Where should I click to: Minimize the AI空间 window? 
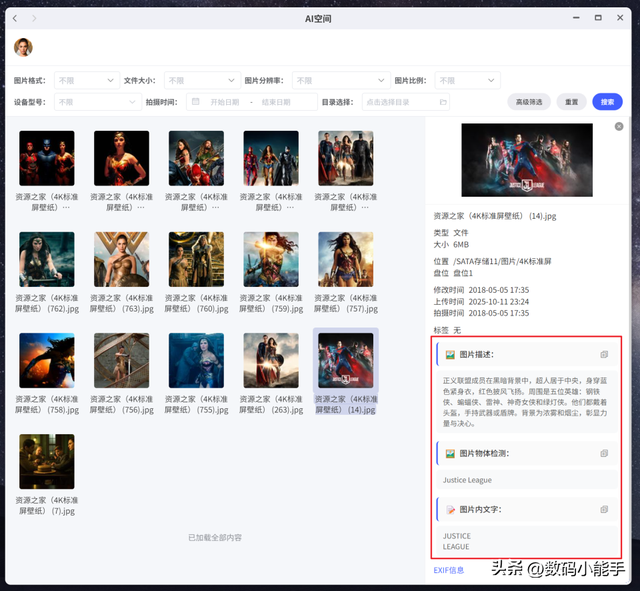[576, 18]
